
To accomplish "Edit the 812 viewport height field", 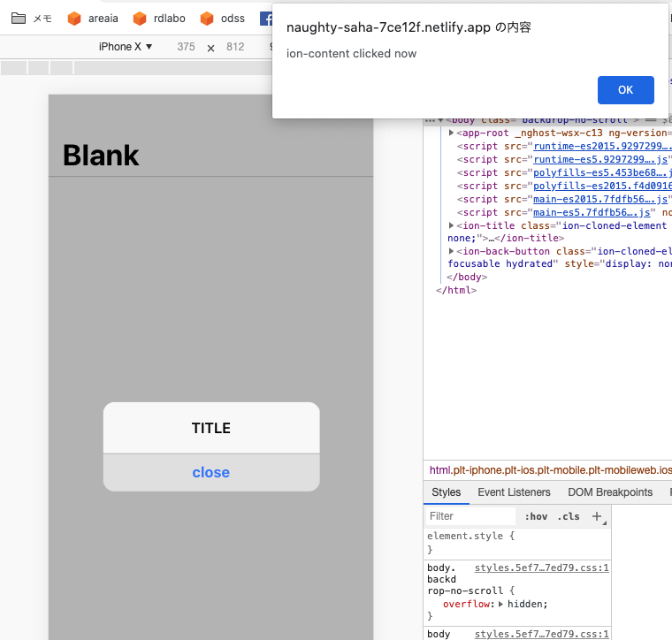I will tap(235, 47).
